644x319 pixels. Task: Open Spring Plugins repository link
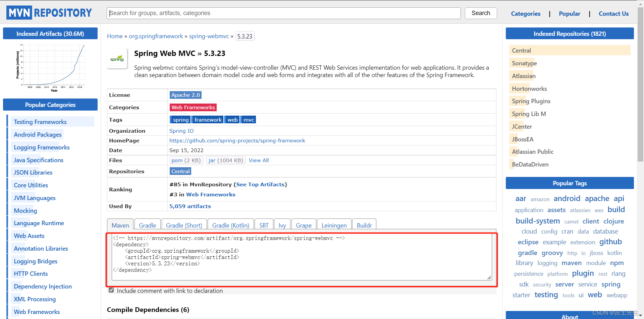pos(531,101)
